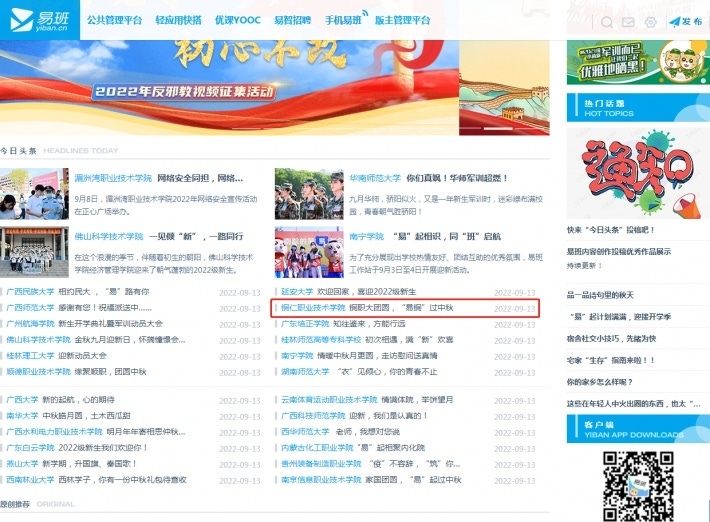Open 西华师范大学 article 老师，我想对您说
This screenshot has height=522, width=710.
[368, 432]
